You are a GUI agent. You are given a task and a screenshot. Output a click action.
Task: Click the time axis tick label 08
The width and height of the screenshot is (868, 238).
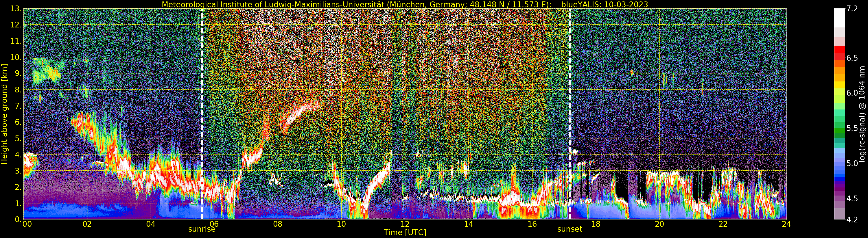pos(278,224)
